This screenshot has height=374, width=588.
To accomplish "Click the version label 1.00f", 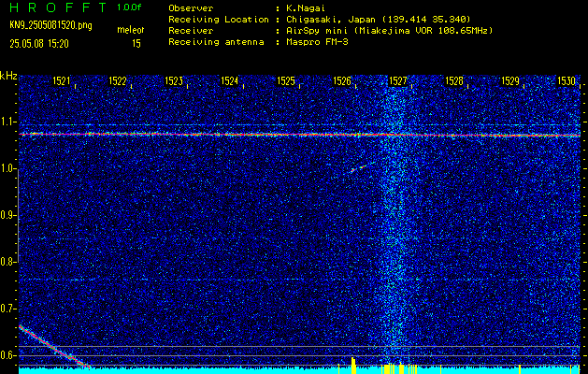I will pos(129,7).
